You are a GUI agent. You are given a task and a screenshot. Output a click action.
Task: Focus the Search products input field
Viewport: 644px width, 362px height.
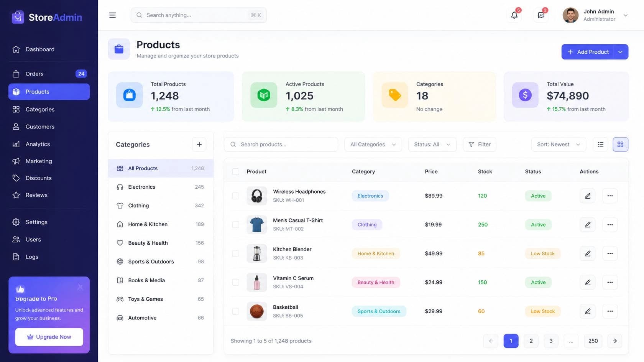pyautogui.click(x=281, y=145)
